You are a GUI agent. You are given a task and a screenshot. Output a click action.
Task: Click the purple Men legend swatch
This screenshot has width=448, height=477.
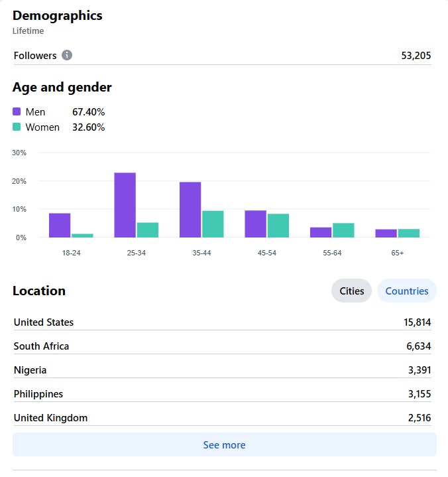[x=17, y=111]
